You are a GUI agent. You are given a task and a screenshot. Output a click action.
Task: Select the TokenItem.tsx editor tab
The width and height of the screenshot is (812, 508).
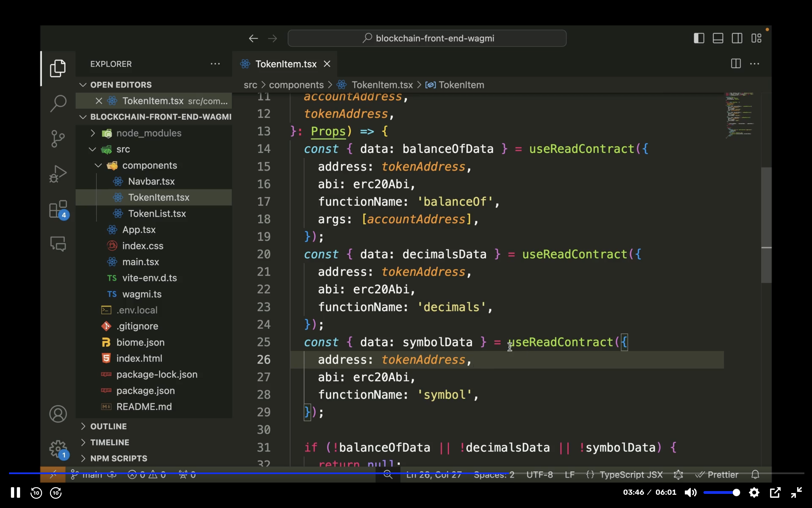(x=284, y=64)
